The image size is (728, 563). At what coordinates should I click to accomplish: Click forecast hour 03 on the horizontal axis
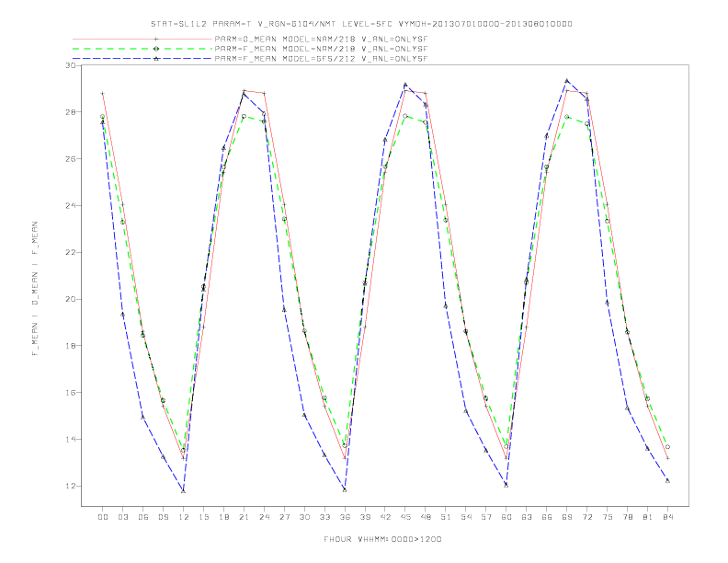pyautogui.click(x=122, y=517)
